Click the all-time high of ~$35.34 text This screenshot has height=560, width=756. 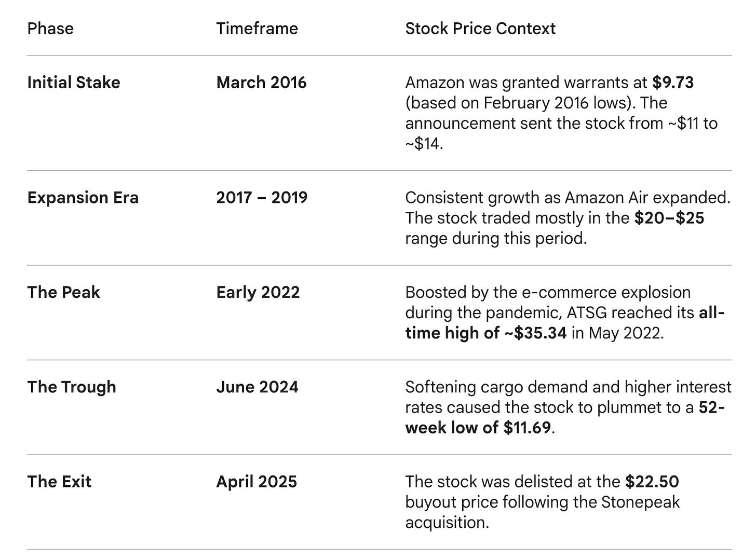click(x=565, y=323)
